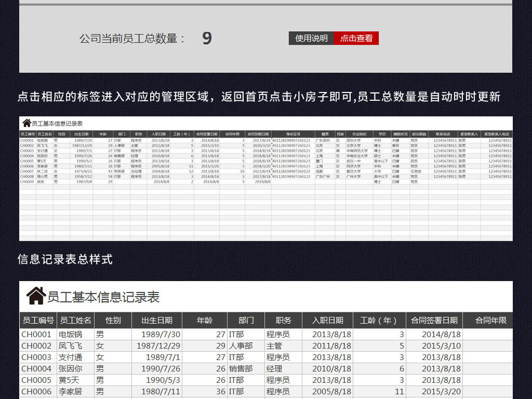Click the 年龄 column header

point(204,321)
